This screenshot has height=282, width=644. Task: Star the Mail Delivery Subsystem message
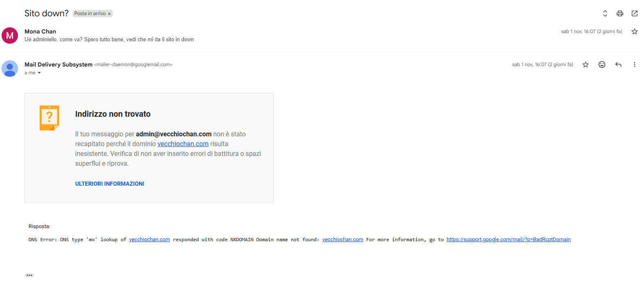(585, 64)
